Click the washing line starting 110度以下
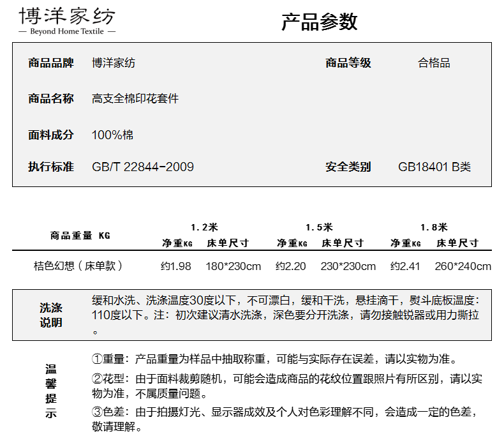Screen dimensions: 504x436 [x=285, y=315]
